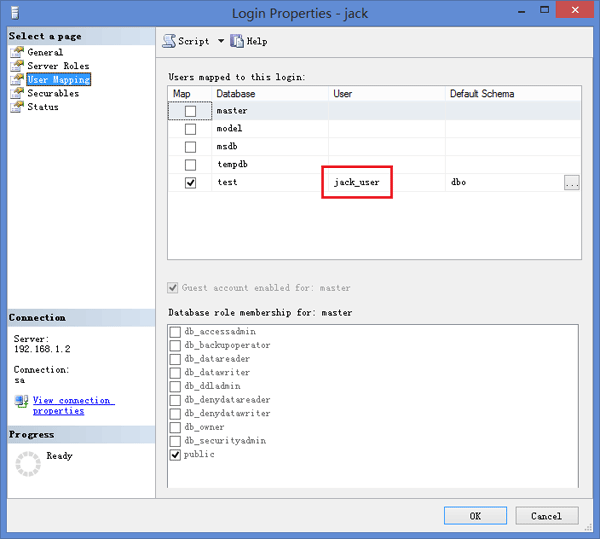The height and width of the screenshot is (539, 600).
Task: Enable the db_denydatareader role
Action: pyautogui.click(x=175, y=400)
